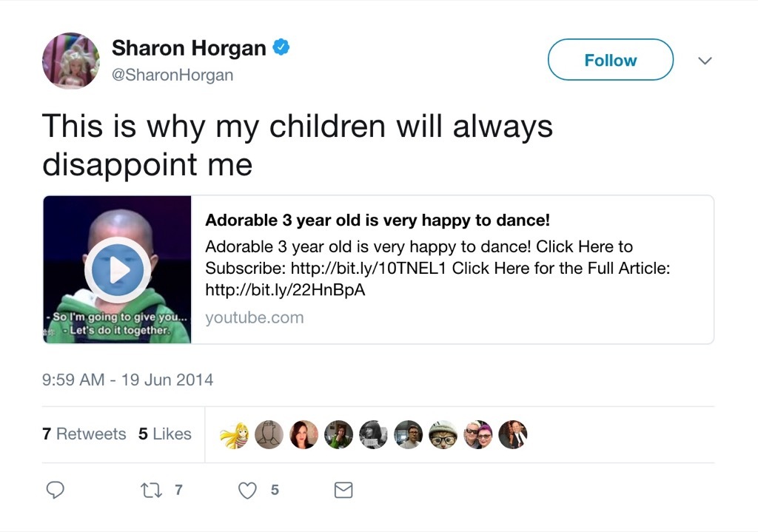This screenshot has width=758, height=532.
Task: Click the retweet icon below the tweet
Action: coord(151,490)
